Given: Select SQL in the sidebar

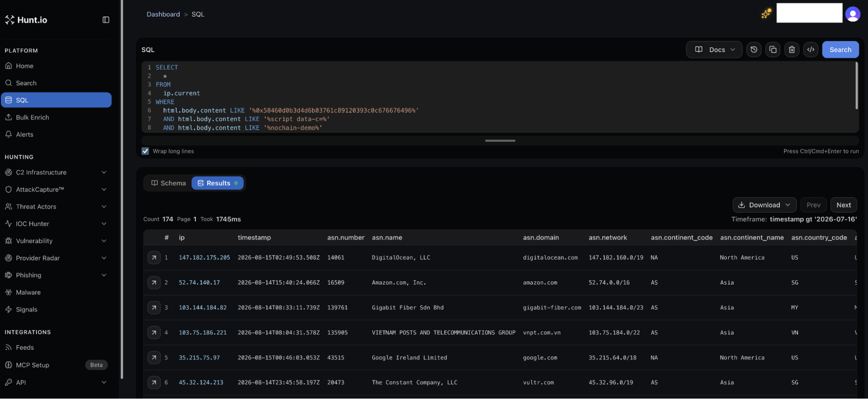Looking at the screenshot, I should tap(56, 100).
